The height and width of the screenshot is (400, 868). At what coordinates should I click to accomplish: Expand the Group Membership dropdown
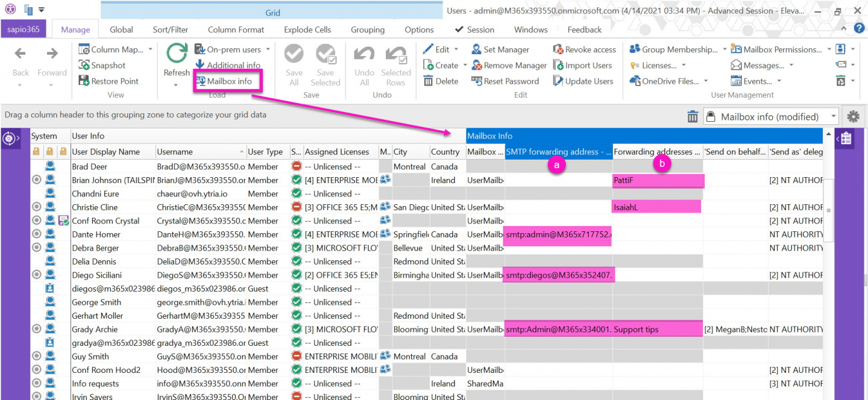(x=725, y=49)
